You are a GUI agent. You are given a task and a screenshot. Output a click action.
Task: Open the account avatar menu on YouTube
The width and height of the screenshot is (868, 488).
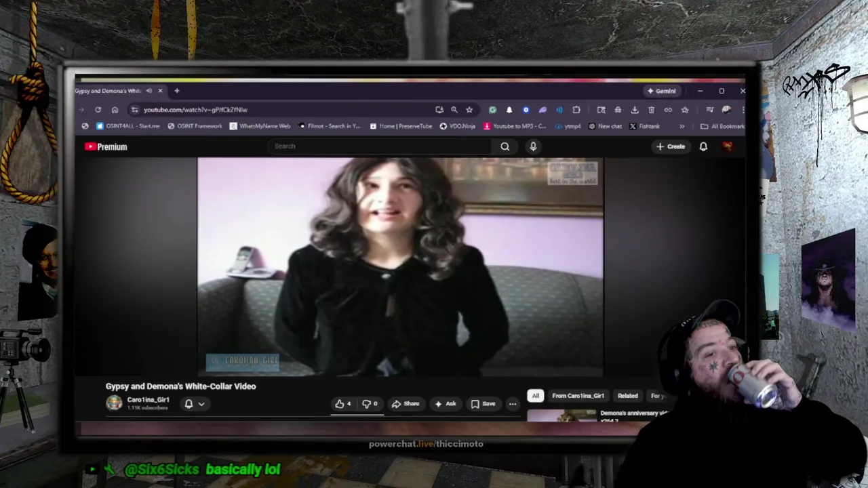point(728,146)
